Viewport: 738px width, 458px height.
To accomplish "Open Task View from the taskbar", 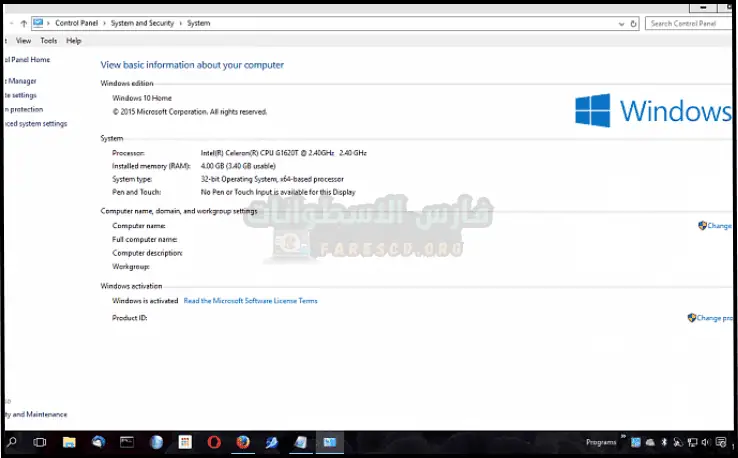I will click(40, 441).
